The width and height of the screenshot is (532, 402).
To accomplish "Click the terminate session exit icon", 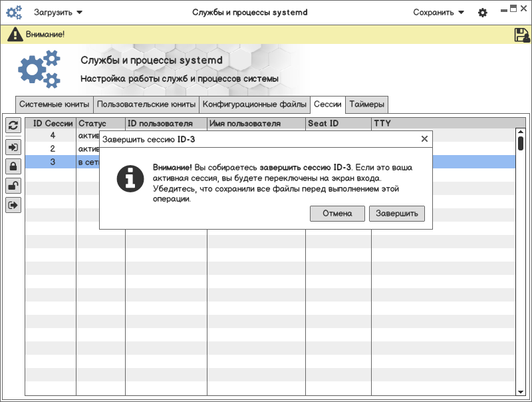I will coord(13,205).
